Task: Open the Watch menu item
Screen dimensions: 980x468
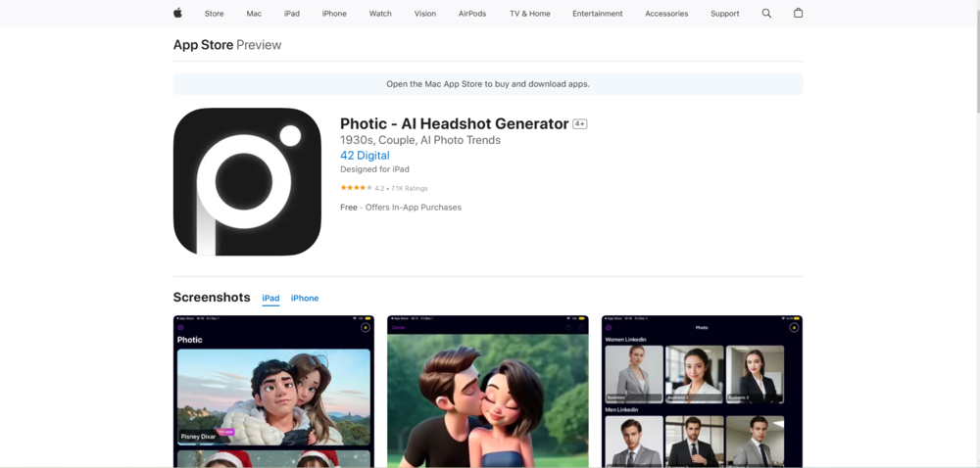Action: click(380, 14)
